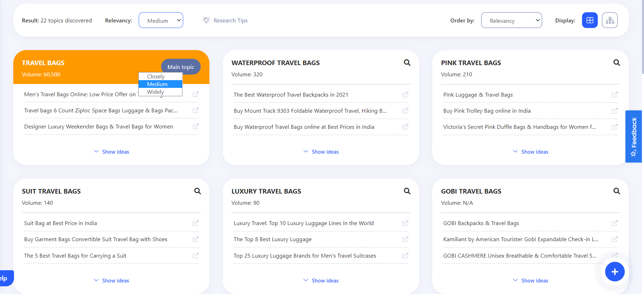Click the Main topic badge

[x=181, y=67]
